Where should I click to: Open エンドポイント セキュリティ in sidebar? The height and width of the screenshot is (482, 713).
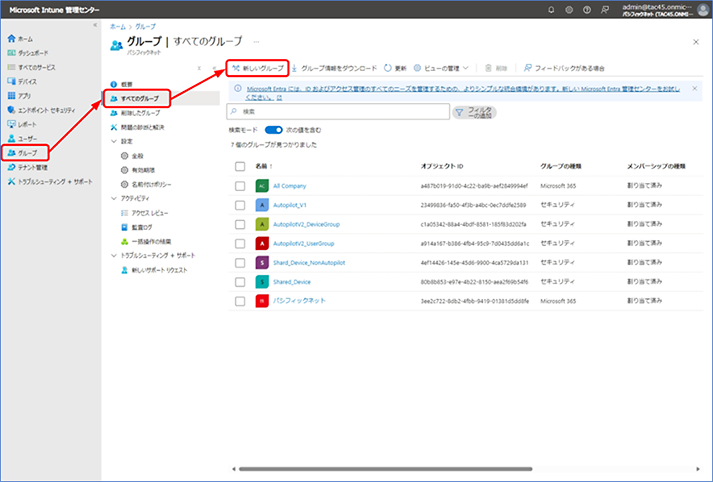(x=41, y=110)
